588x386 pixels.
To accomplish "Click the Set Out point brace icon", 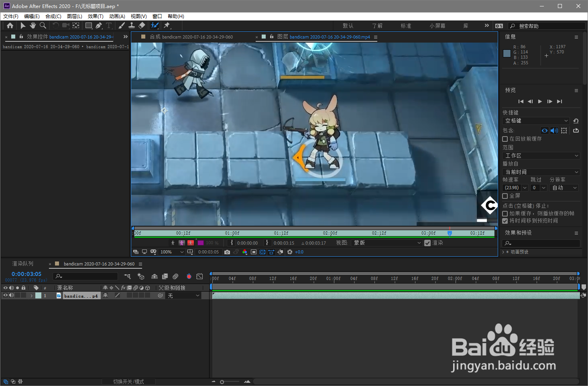I will (x=267, y=243).
